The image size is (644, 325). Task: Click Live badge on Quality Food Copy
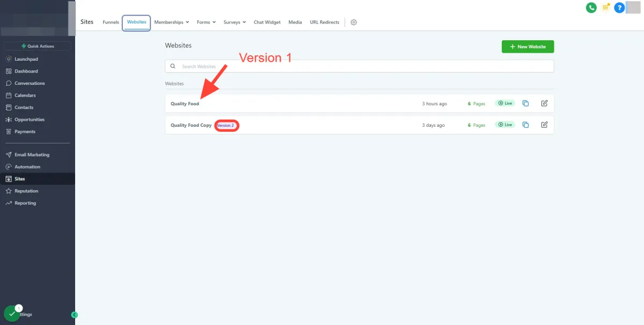tap(505, 125)
